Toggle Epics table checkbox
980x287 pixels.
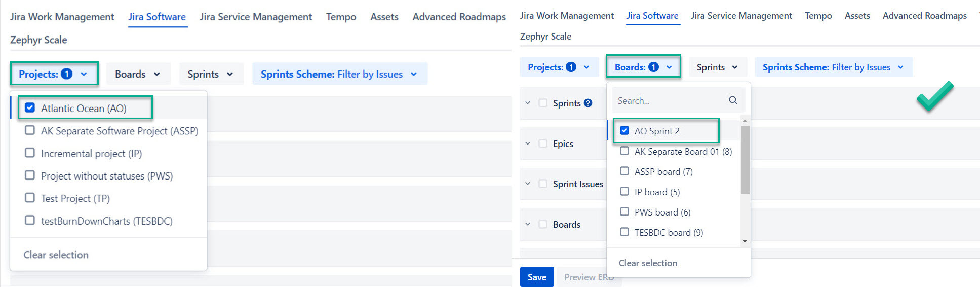(543, 143)
